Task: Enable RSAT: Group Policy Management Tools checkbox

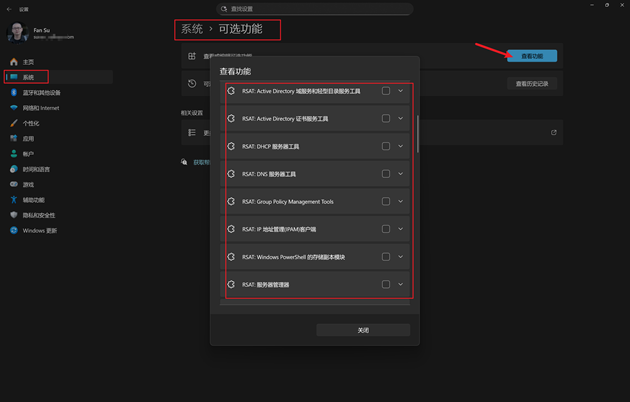Action: click(386, 201)
